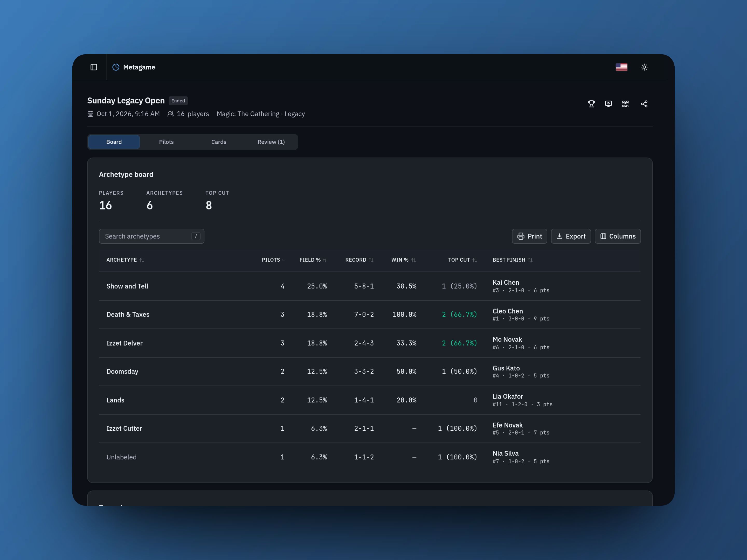
Task: Focus the Search archetypes field
Action: (151, 236)
